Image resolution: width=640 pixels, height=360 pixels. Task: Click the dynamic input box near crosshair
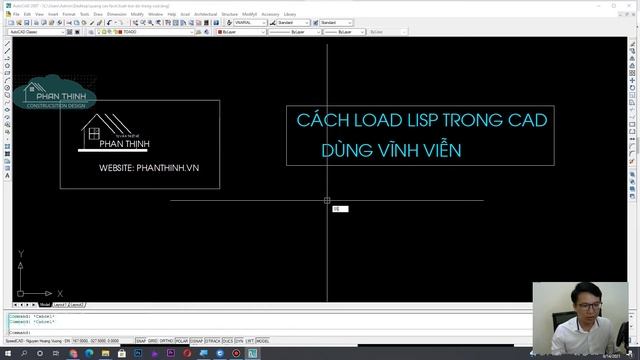(340, 209)
